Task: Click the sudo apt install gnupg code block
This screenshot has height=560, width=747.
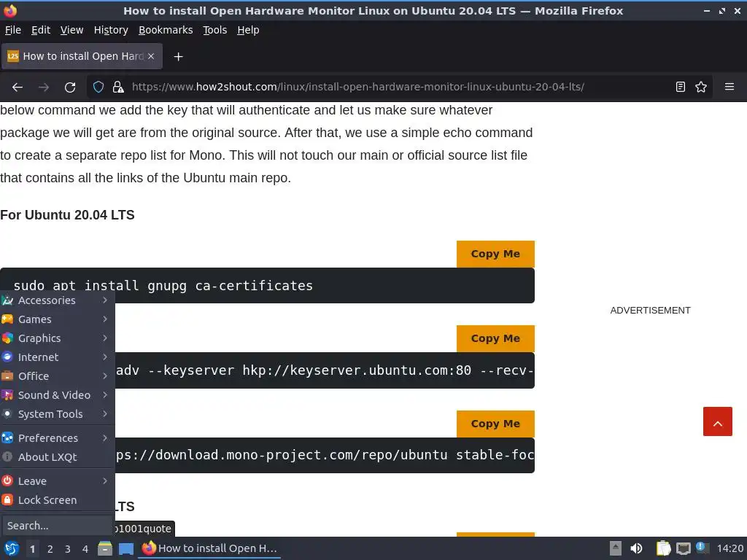Action: (267, 285)
